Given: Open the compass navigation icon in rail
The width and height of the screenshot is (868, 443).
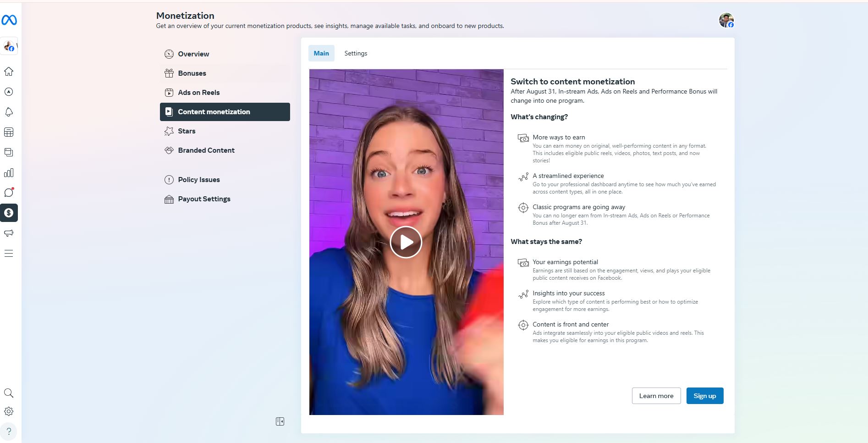Looking at the screenshot, I should pyautogui.click(x=9, y=92).
